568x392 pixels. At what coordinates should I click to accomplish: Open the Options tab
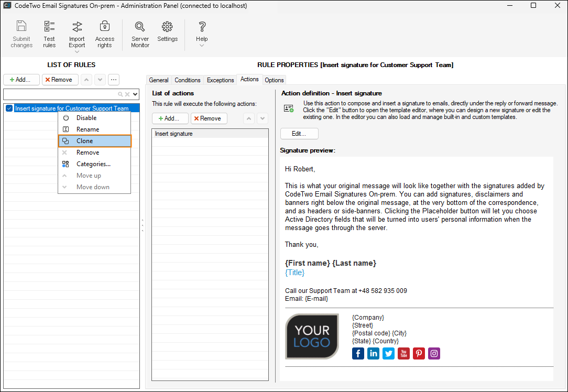click(274, 80)
